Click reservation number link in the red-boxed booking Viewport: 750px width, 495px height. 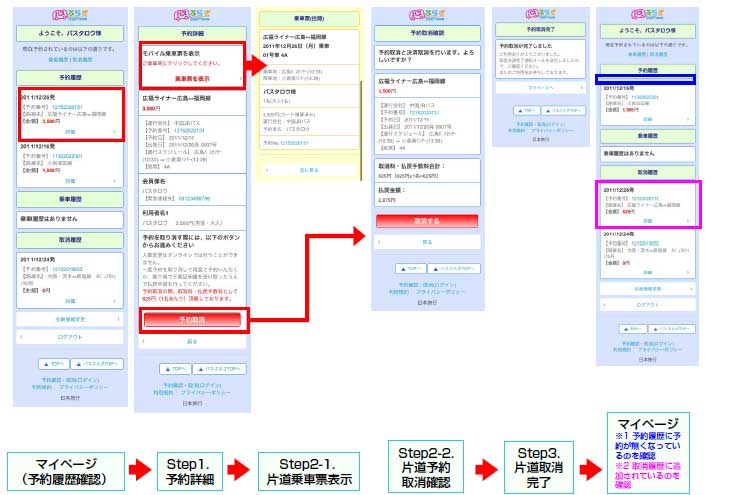tap(70, 104)
